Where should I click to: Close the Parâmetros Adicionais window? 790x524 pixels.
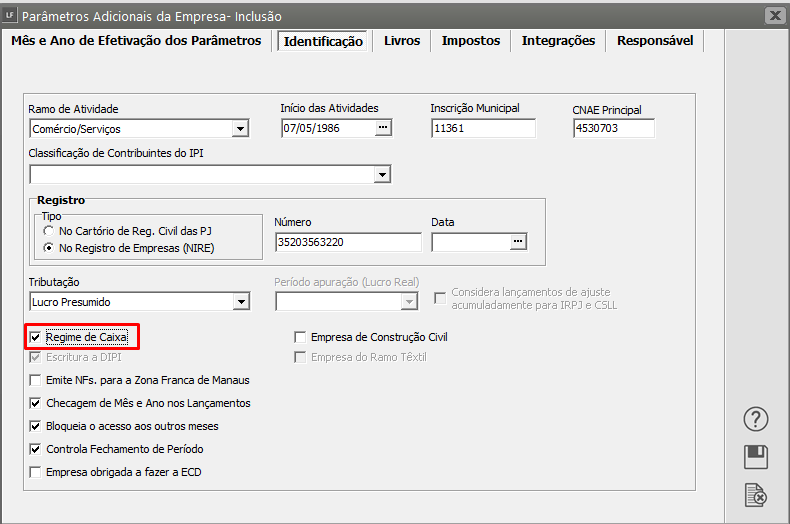(773, 16)
